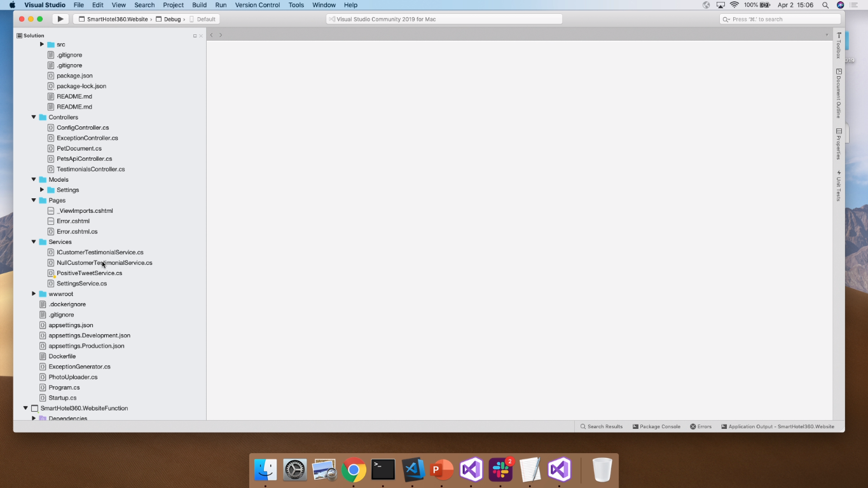Viewport: 868px width, 488px height.
Task: Open the Document Outline side pad
Action: (x=839, y=93)
